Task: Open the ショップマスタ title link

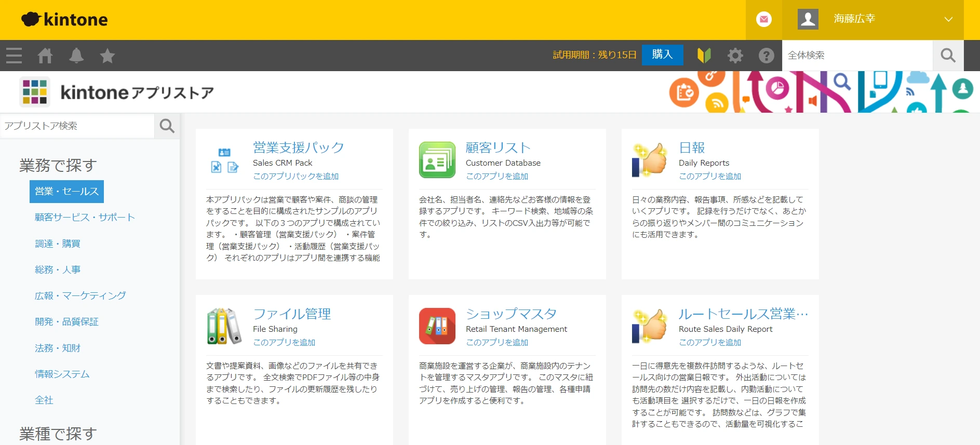Action: [511, 314]
